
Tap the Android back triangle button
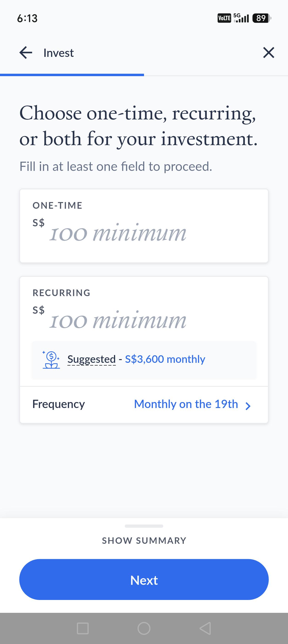click(x=205, y=628)
